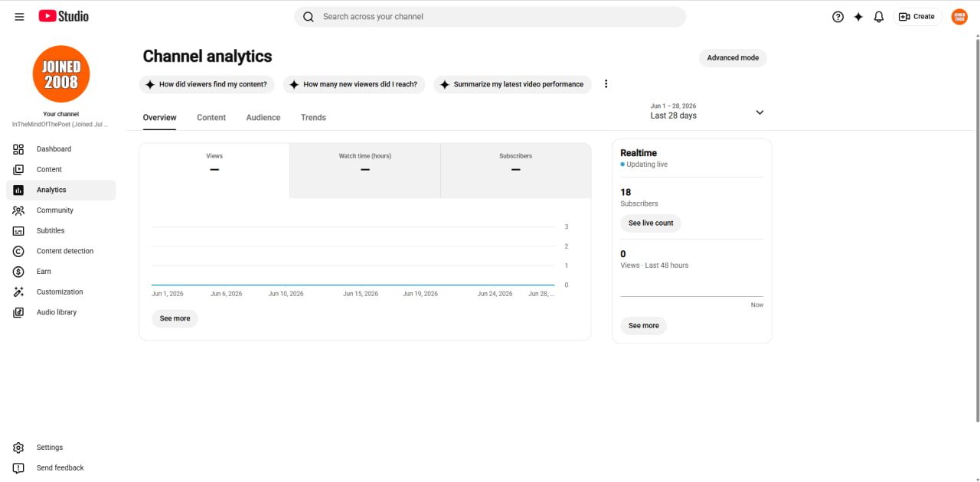The height and width of the screenshot is (482, 980).
Task: Click the Channel analytics heading
Action: [x=207, y=57]
